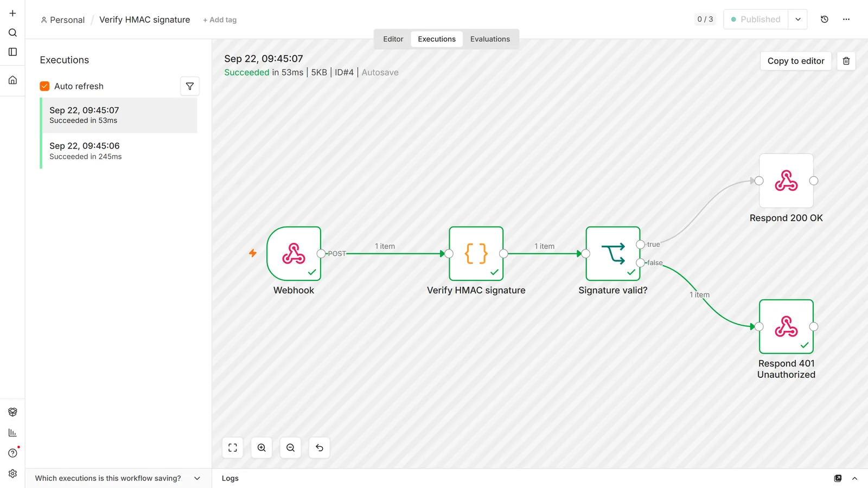Click the workflow name Verify HMAC signature
This screenshot has width=868, height=488.
144,20
